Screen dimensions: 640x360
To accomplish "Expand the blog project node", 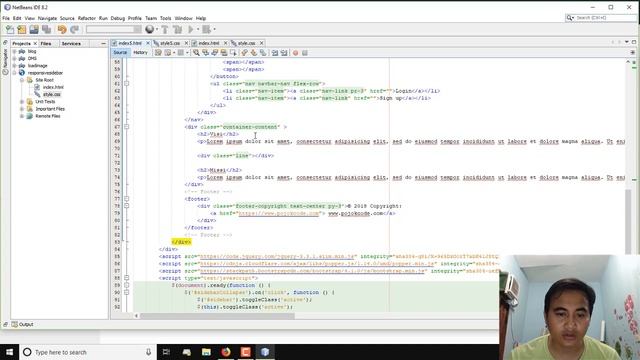I will tap(14, 51).
